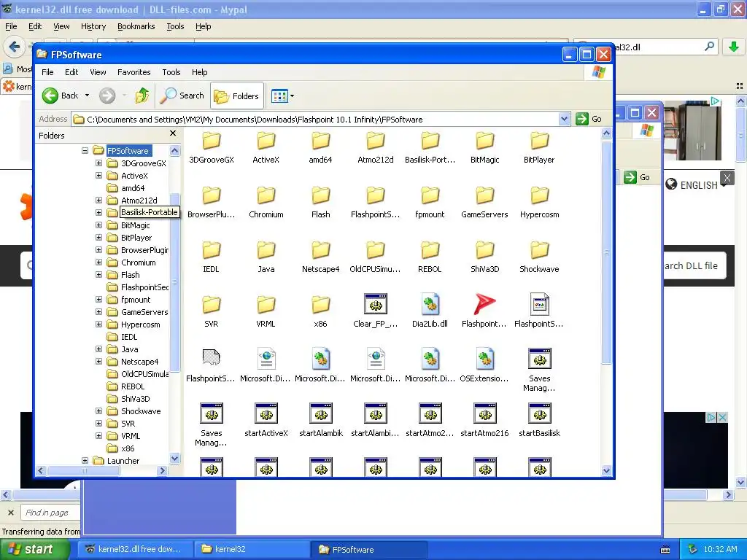Select the OSExtensio... dll file icon
Viewport: 747px width, 560px height.
(x=484, y=359)
